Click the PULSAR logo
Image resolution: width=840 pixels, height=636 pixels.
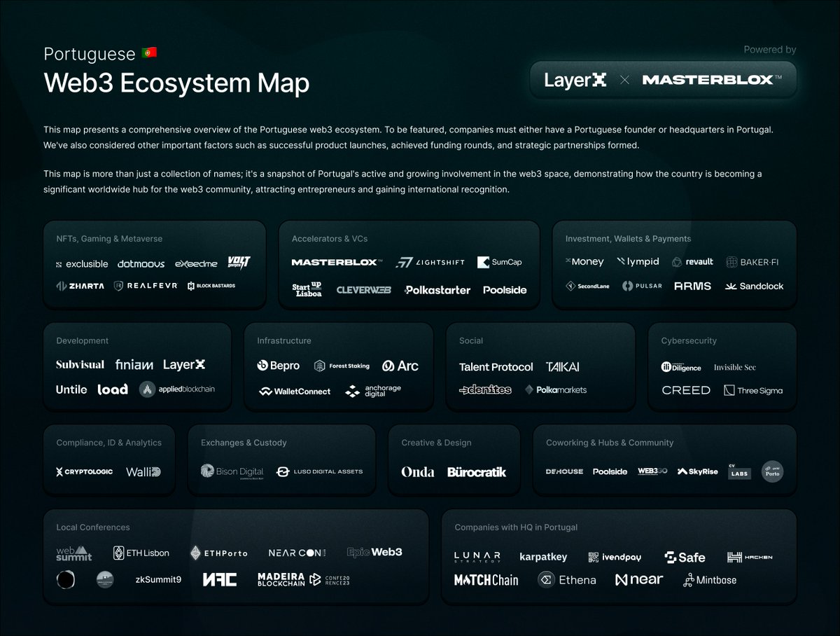pos(642,286)
